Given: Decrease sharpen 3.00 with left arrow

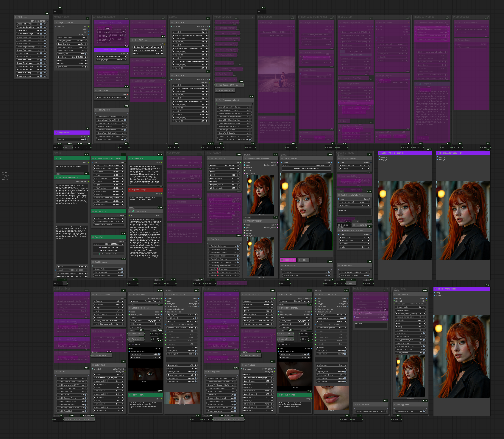Looking at the screenshot, I should 341,244.
